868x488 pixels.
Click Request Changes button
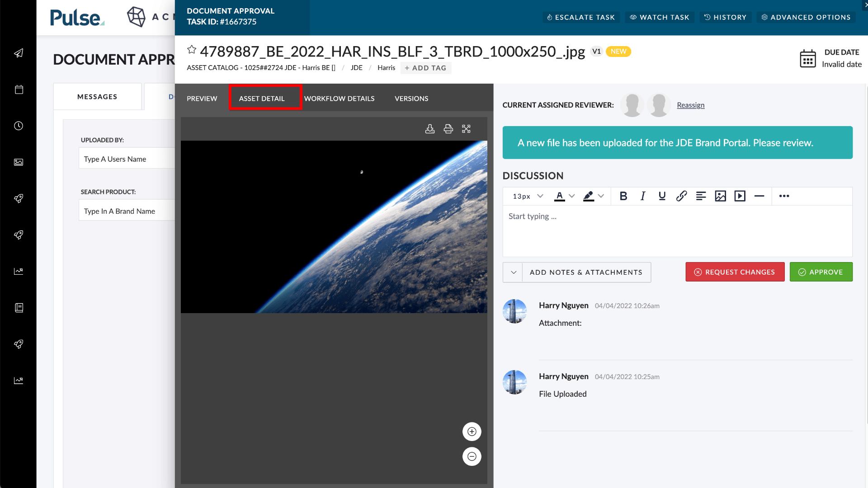(x=735, y=272)
